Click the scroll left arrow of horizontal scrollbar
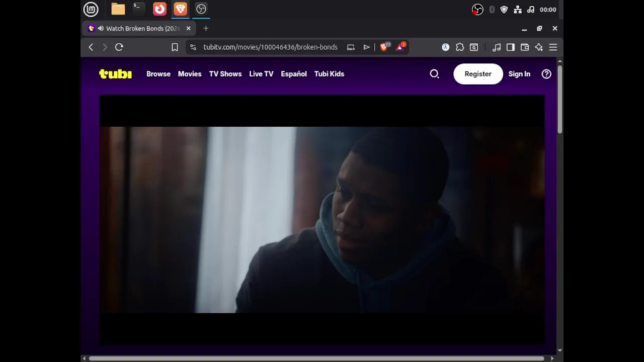The image size is (644, 362). (84, 358)
